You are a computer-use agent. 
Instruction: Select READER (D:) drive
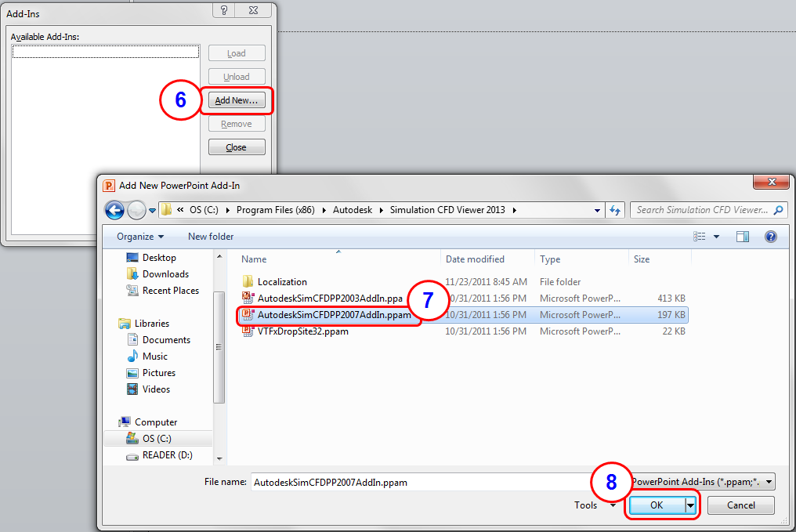tap(167, 455)
